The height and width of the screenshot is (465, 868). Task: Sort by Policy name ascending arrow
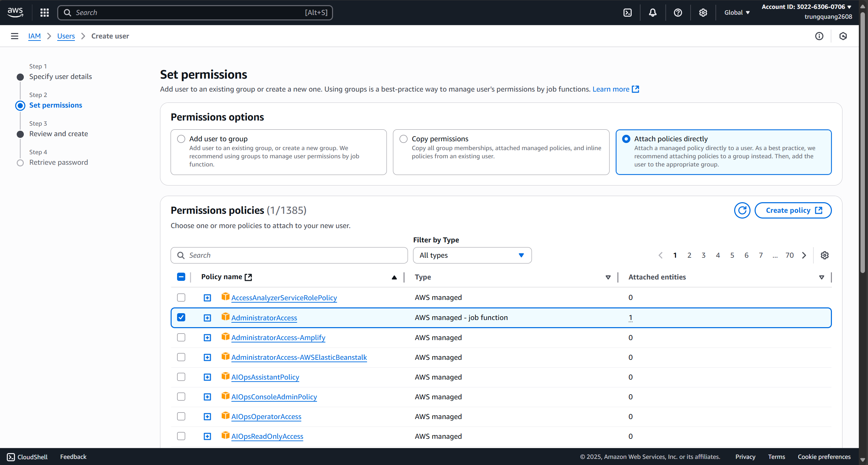(x=394, y=277)
